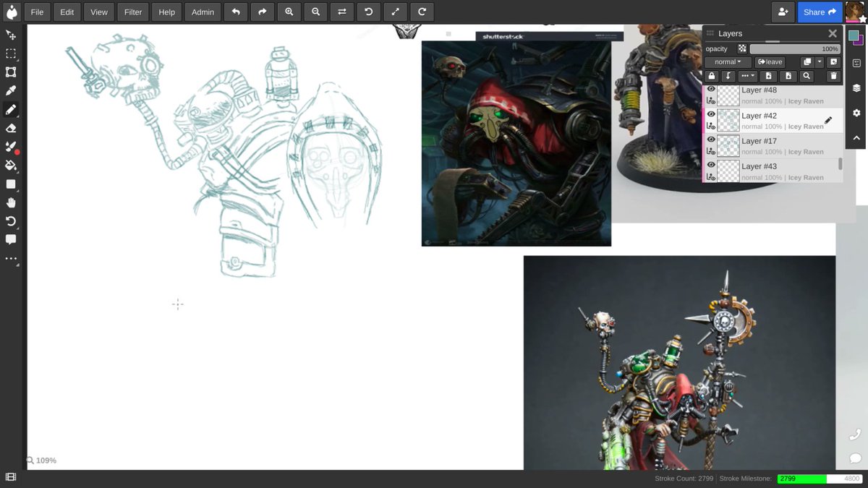Viewport: 868px width, 488px height.
Task: Open the normal blend mode dropdown
Action: [728, 62]
